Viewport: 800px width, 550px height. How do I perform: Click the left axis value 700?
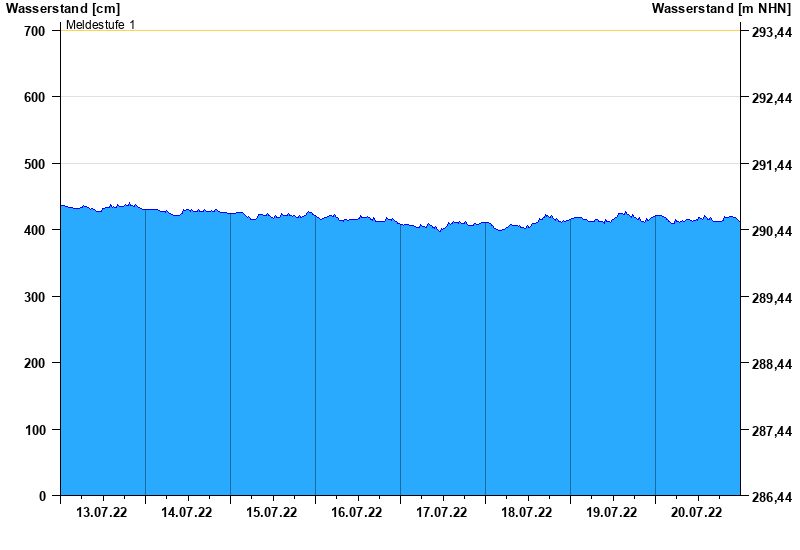pyautogui.click(x=35, y=31)
